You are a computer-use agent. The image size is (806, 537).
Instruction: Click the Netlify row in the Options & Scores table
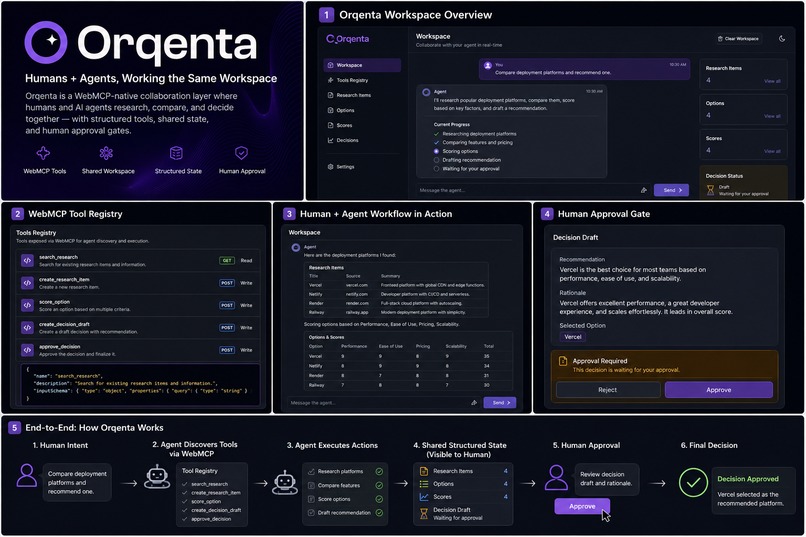409,366
